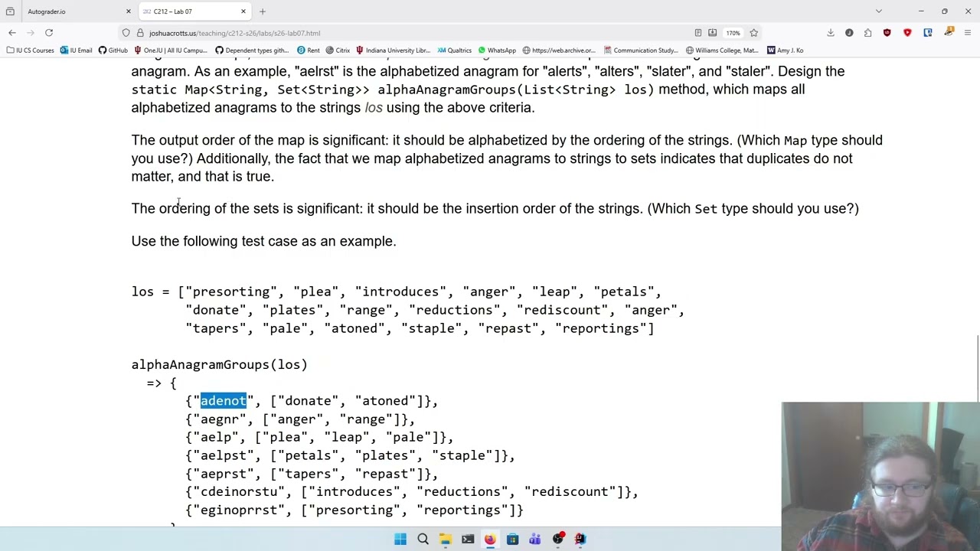Expand the list all tabs dropdown

[x=879, y=11]
